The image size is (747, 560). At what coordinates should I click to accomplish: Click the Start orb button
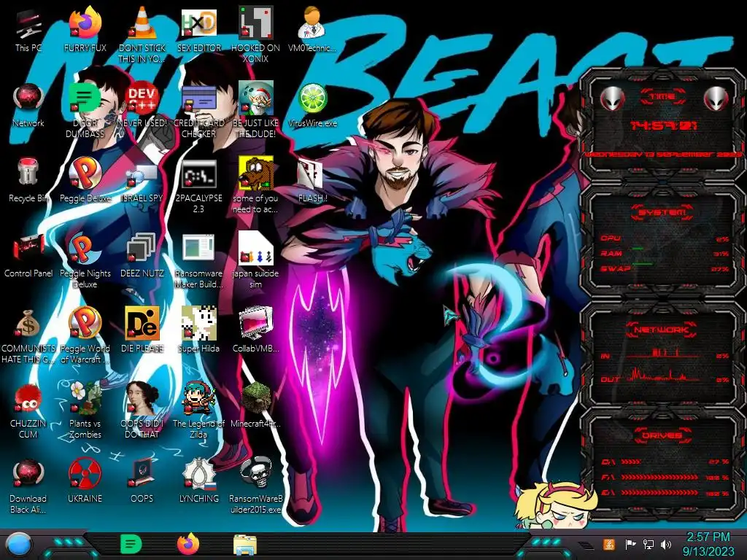pos(19,544)
